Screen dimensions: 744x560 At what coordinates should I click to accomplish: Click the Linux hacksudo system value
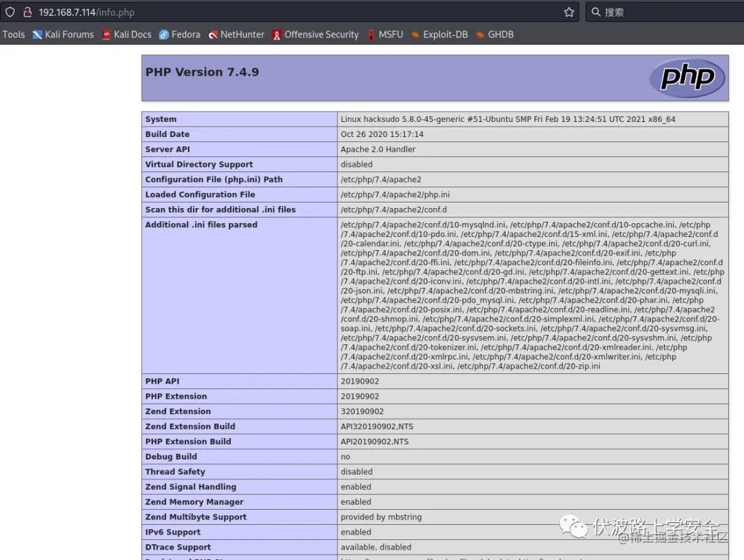[x=508, y=119]
